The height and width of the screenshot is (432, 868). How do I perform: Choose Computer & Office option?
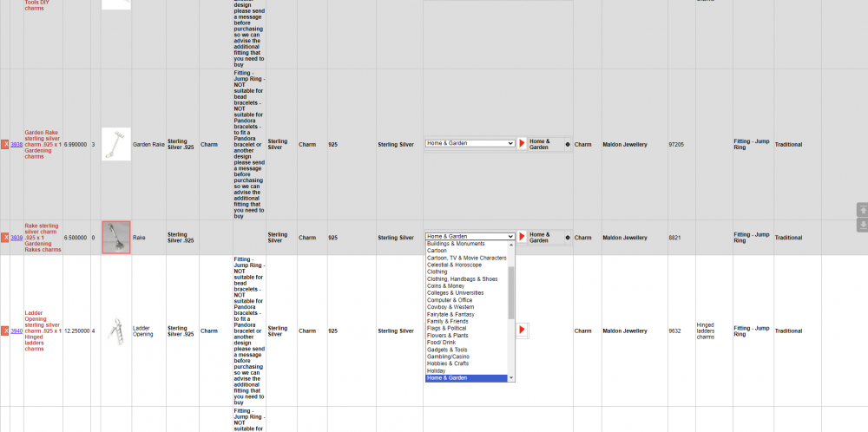coord(467,300)
